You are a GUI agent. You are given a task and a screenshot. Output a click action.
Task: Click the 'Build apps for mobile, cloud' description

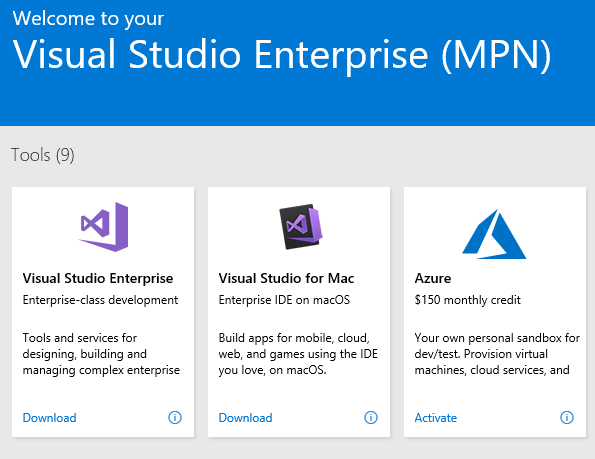coord(298,354)
